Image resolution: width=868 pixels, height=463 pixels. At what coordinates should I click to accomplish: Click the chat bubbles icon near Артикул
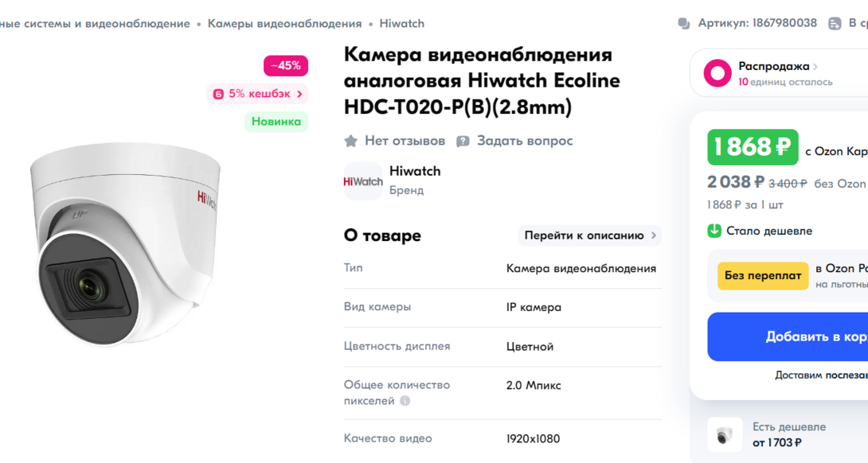[684, 24]
